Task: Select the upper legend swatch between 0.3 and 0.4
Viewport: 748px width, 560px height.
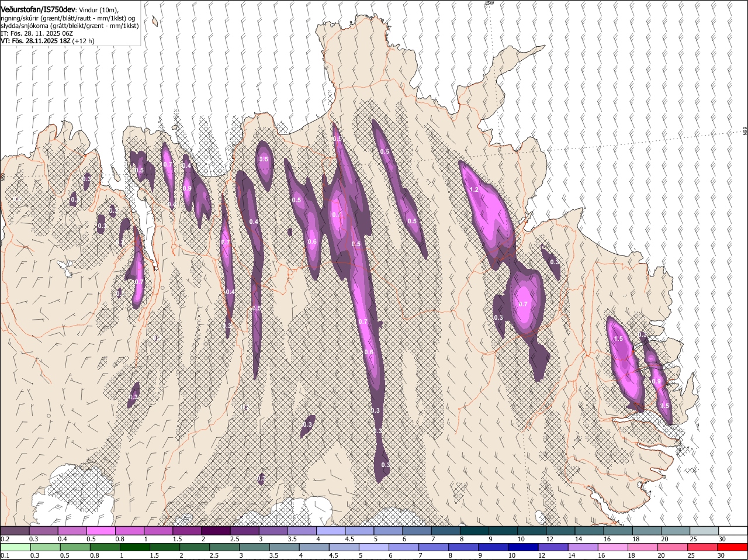Action: coord(43,531)
